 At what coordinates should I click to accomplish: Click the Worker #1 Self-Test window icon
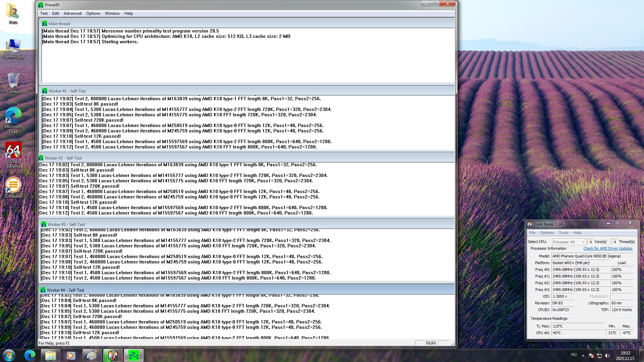[44, 91]
